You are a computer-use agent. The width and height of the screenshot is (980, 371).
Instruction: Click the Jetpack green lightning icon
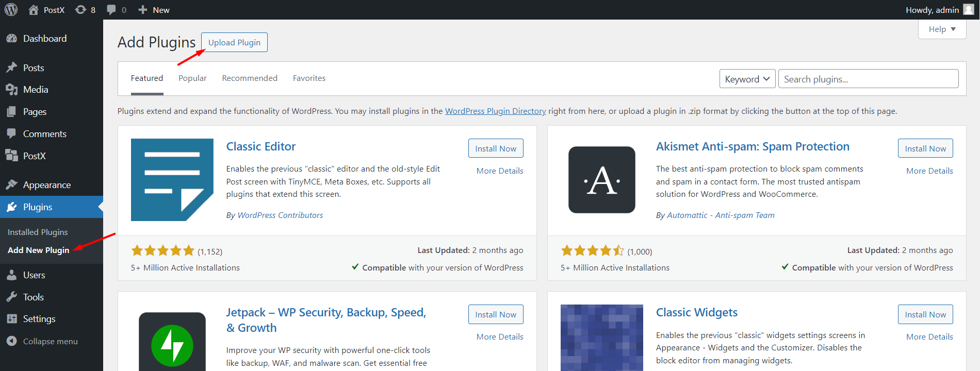coord(172,345)
